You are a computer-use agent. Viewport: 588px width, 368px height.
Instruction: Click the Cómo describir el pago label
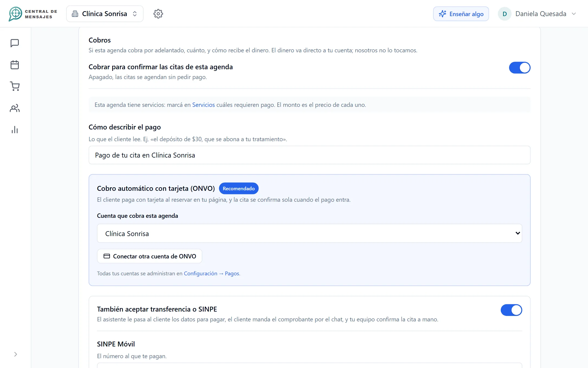coord(125,127)
